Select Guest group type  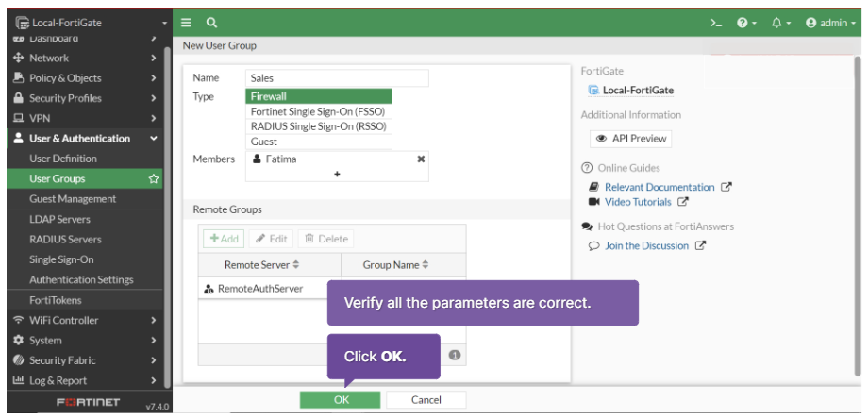(319, 142)
